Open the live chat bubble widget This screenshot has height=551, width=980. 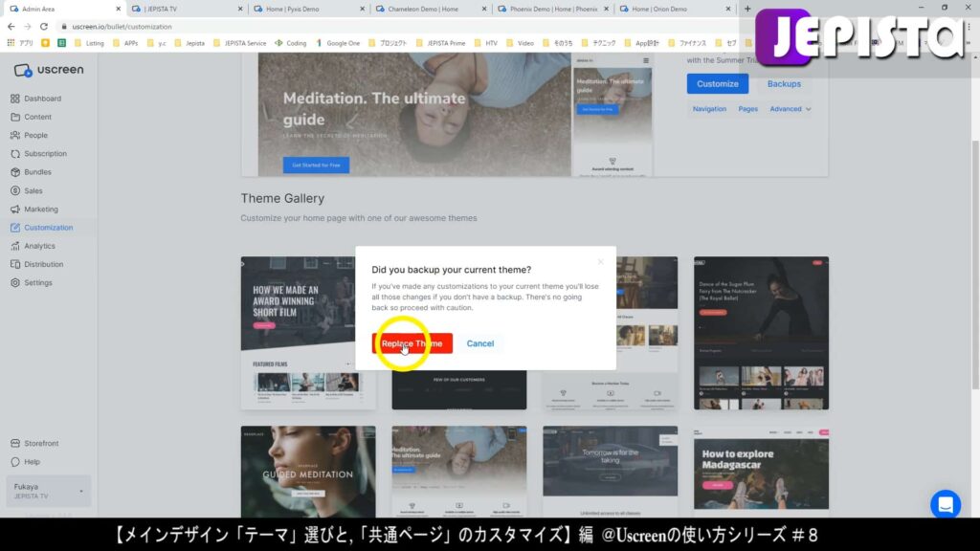946,504
